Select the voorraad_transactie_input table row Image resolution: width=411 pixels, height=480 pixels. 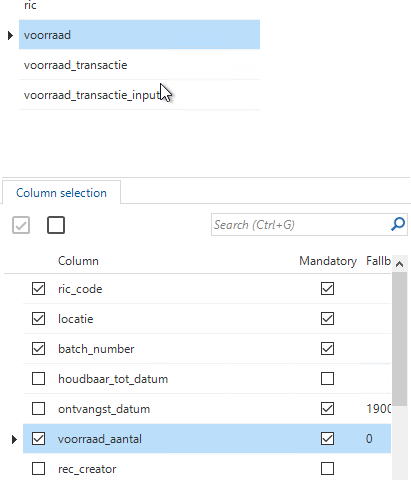point(139,95)
